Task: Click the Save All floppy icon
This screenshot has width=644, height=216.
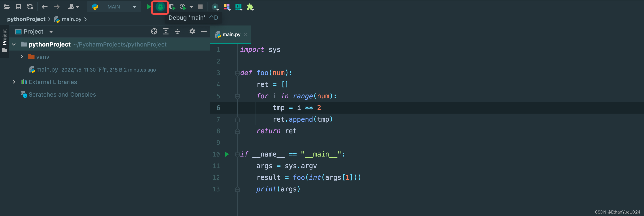Action: tap(18, 7)
